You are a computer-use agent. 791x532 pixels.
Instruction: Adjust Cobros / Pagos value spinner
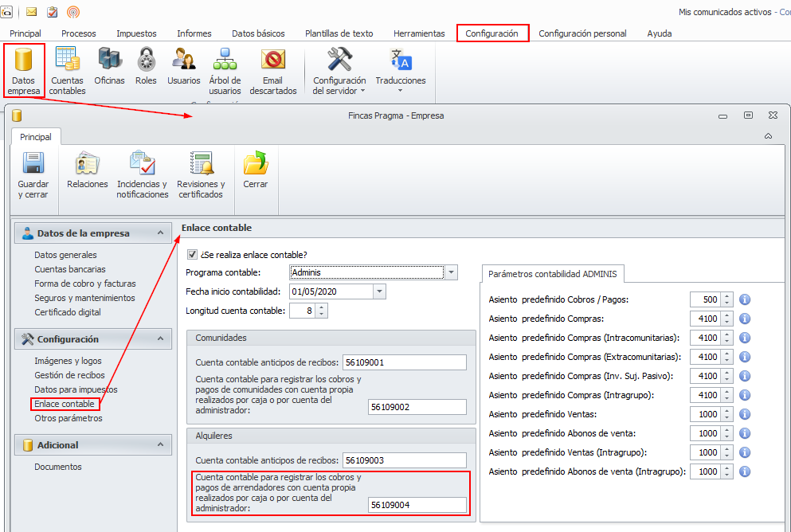726,299
